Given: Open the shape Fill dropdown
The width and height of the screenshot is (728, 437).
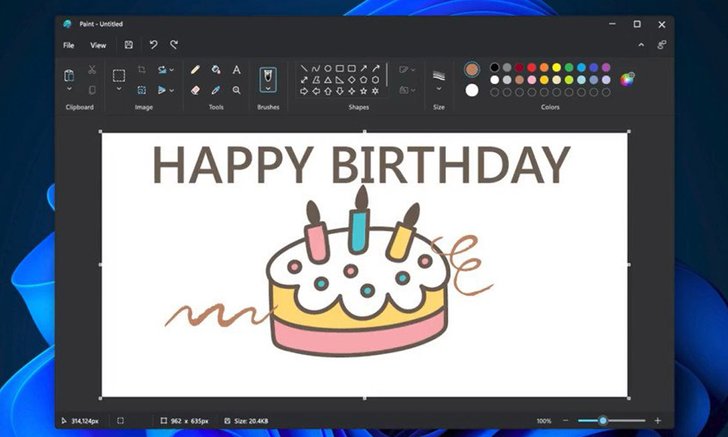Looking at the screenshot, I should pyautogui.click(x=407, y=90).
